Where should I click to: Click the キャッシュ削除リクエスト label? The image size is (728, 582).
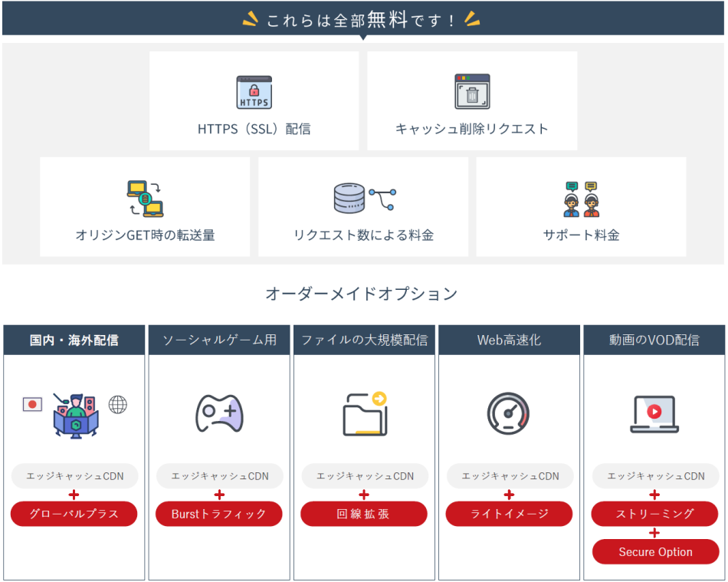pyautogui.click(x=472, y=129)
